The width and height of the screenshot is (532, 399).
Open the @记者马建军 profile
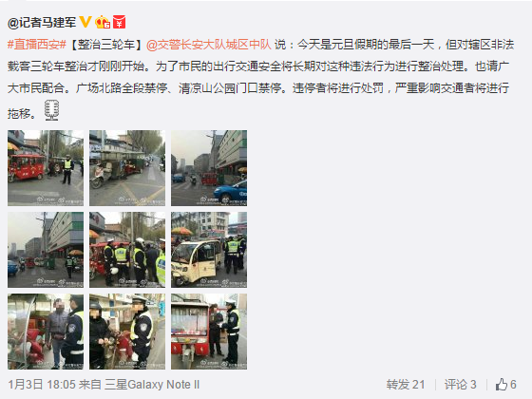click(x=42, y=23)
